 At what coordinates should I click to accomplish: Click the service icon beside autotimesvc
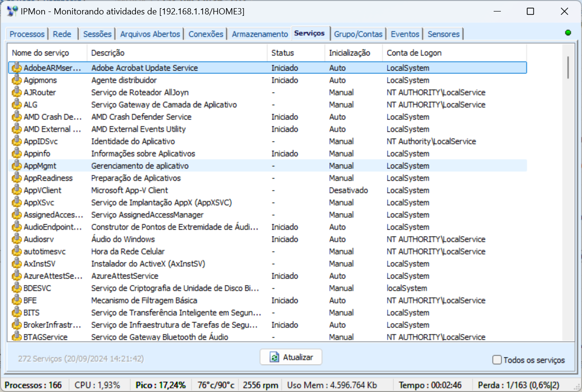(16, 251)
